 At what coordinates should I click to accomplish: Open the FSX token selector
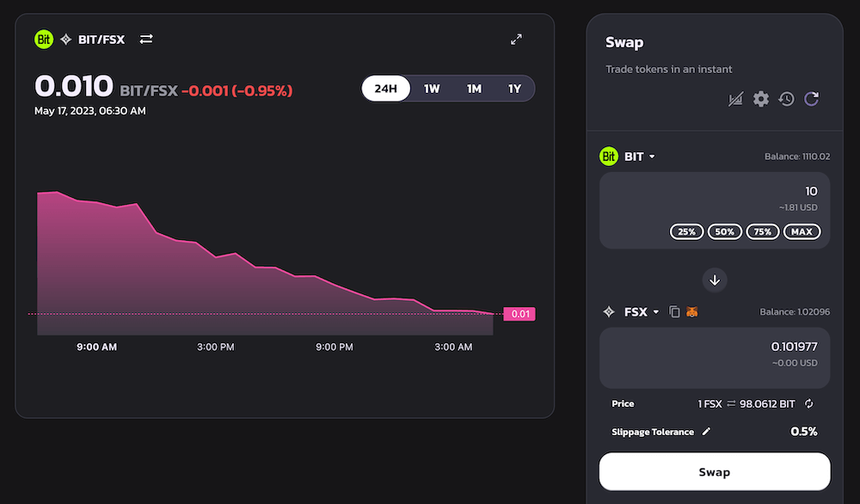pos(642,311)
